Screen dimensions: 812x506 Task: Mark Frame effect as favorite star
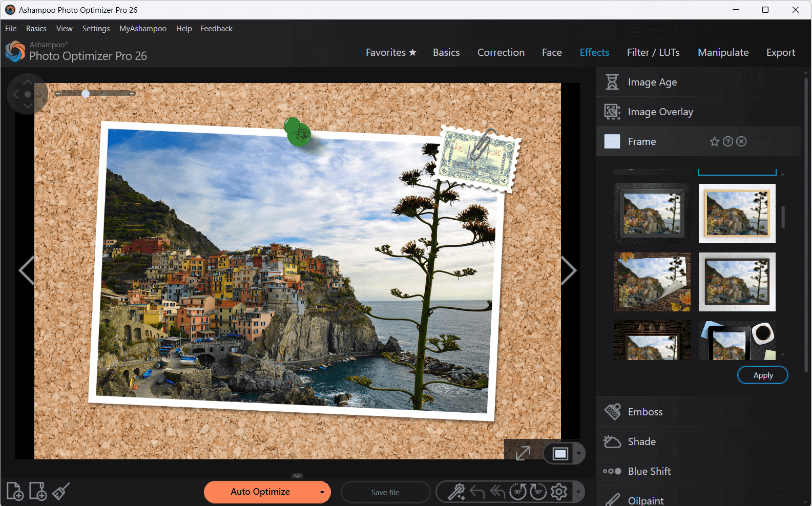(714, 142)
